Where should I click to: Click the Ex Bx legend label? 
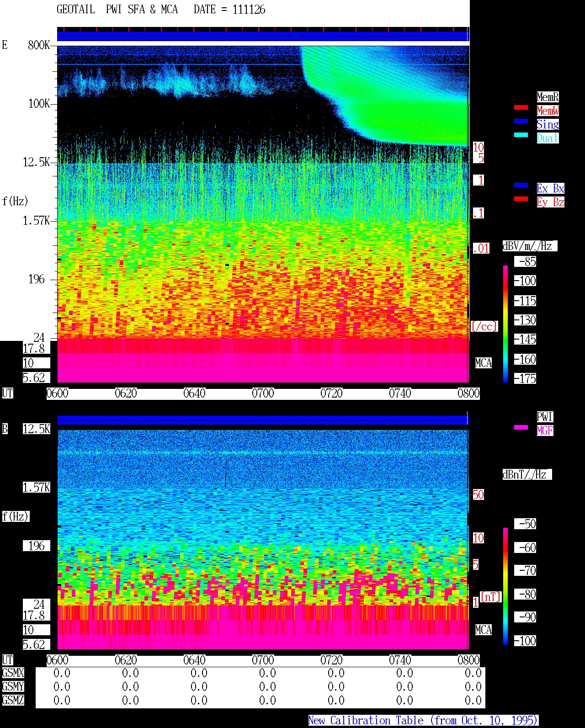tap(550, 188)
